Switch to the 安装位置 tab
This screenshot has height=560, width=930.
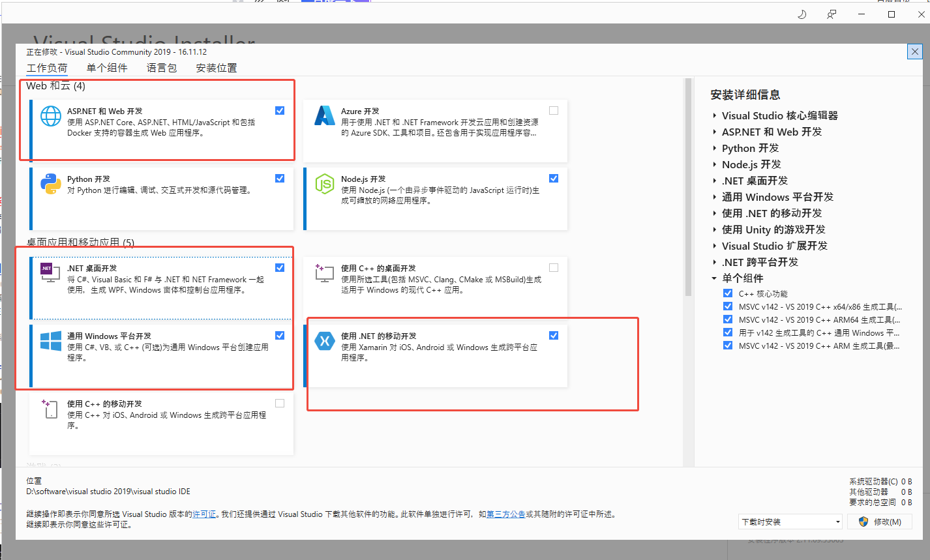[x=217, y=68]
